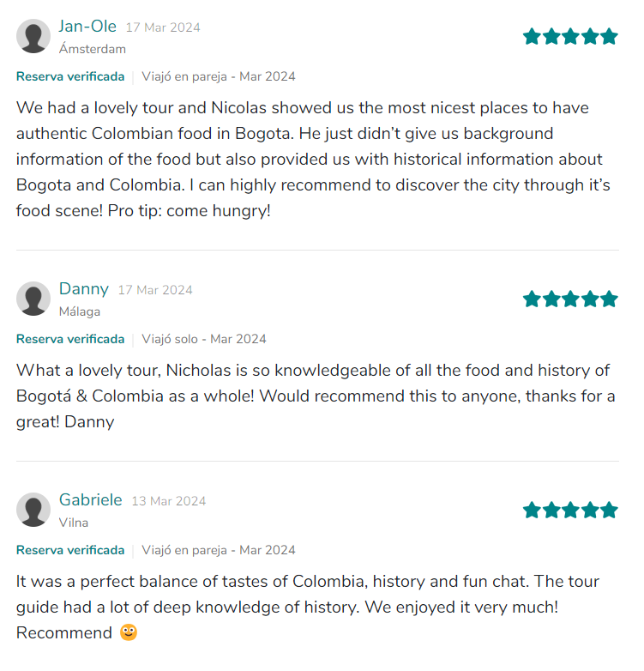Click the first star of Jan-Ole's rating
This screenshot has height=671, width=644.
point(532,36)
